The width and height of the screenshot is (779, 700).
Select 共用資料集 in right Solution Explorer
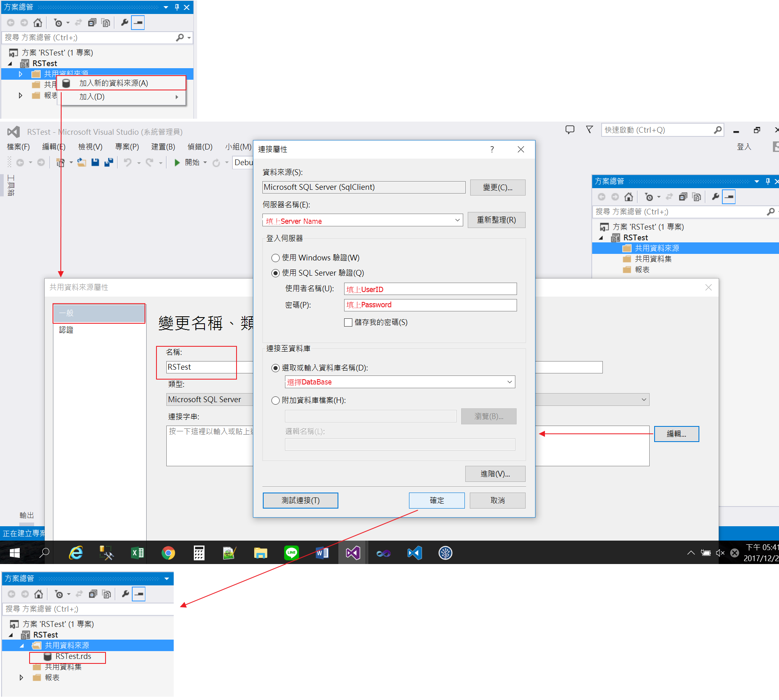click(x=653, y=259)
